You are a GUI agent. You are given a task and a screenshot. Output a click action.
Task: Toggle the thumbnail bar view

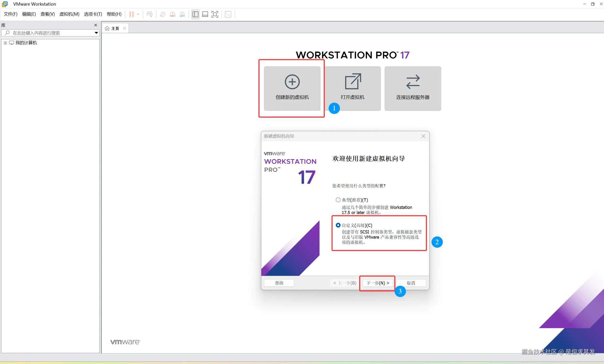click(205, 14)
